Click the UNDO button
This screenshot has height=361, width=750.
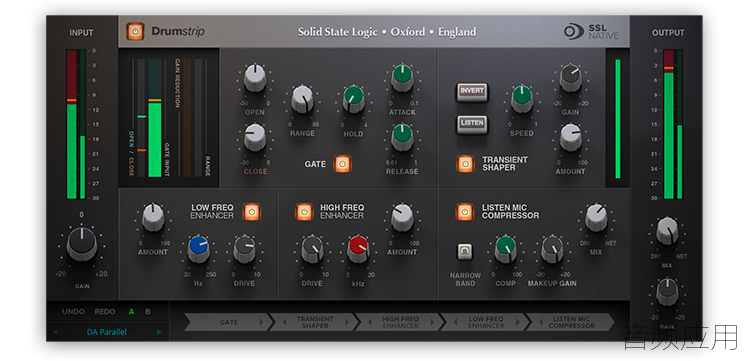pos(73,312)
